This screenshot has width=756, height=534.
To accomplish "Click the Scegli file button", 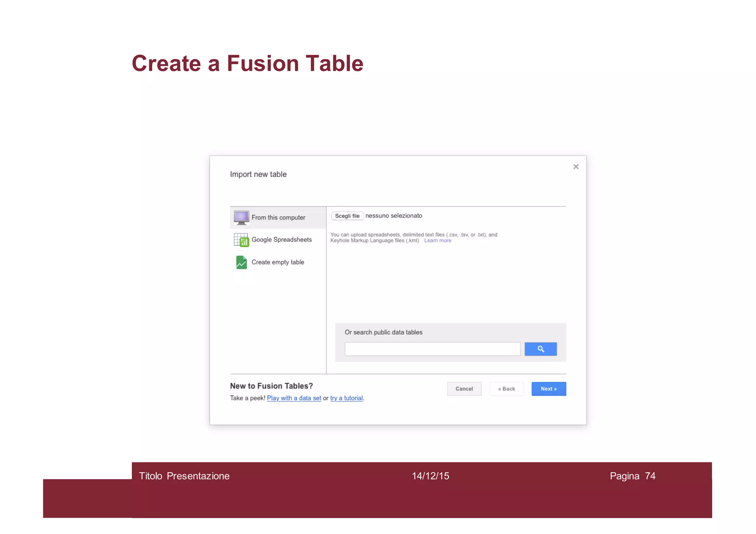I will 347,216.
